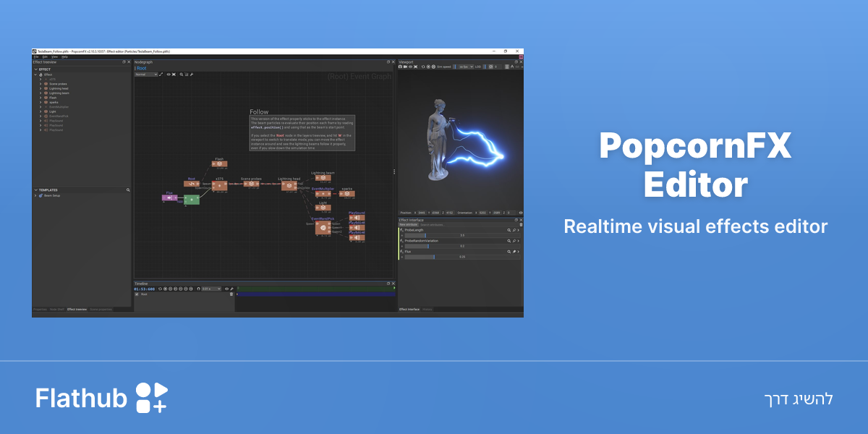
Task: Click the wrench icon in Nodegraph toolbar
Action: tap(192, 75)
